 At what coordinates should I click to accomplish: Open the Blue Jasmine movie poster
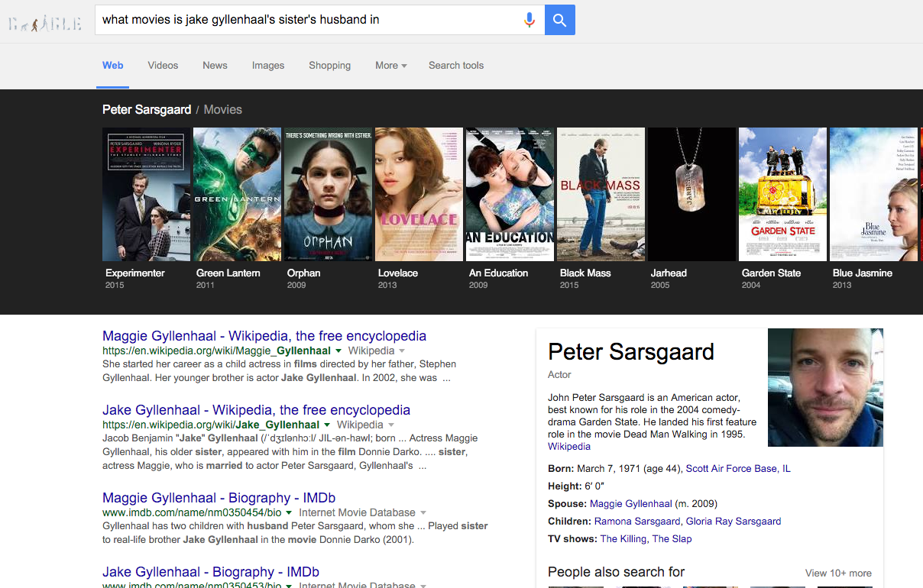tap(874, 194)
